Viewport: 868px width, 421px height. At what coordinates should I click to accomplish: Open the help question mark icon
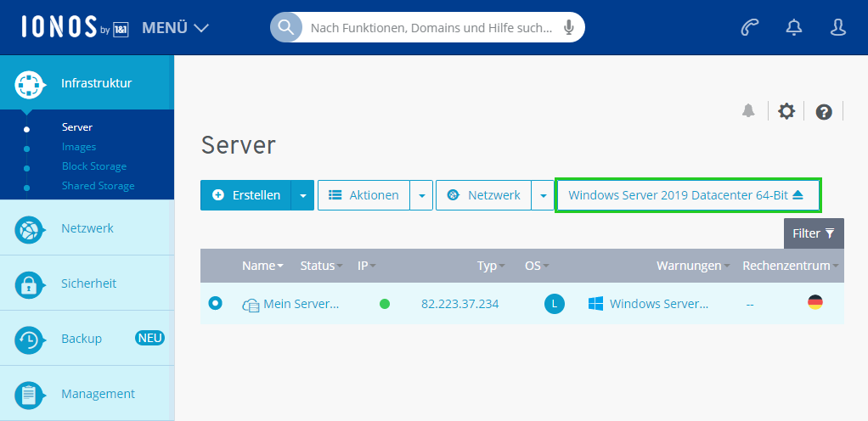click(824, 112)
